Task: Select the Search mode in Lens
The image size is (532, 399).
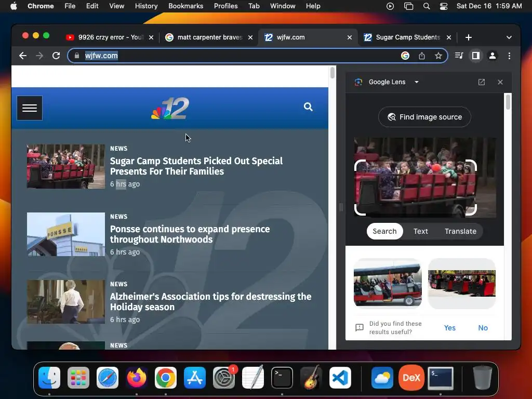Action: point(384,231)
